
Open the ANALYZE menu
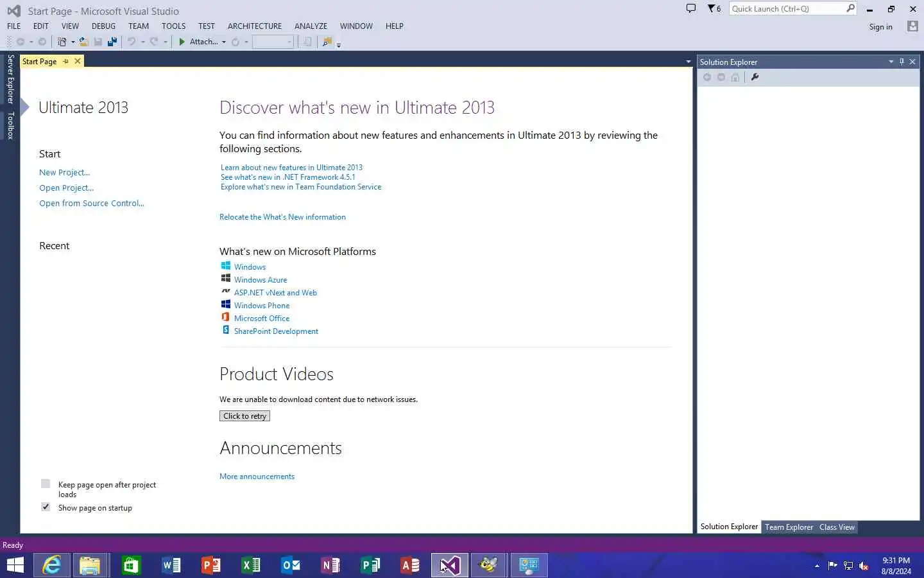(311, 26)
